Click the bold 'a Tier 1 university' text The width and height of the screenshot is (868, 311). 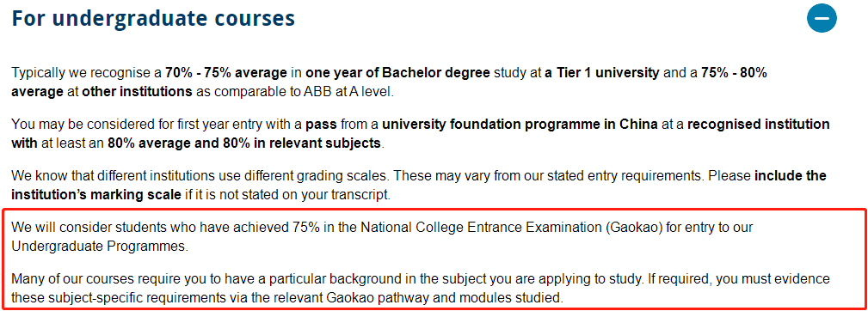coord(601,73)
